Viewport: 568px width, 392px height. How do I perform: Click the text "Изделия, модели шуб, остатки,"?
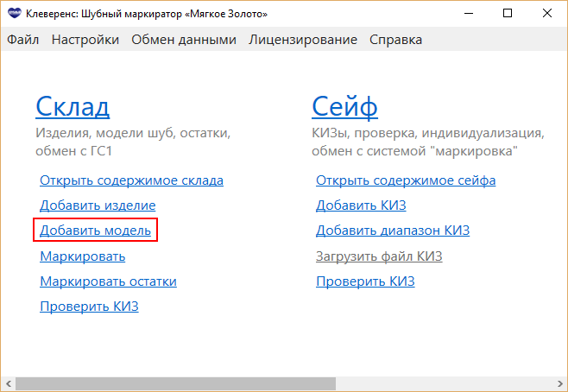[x=133, y=133]
